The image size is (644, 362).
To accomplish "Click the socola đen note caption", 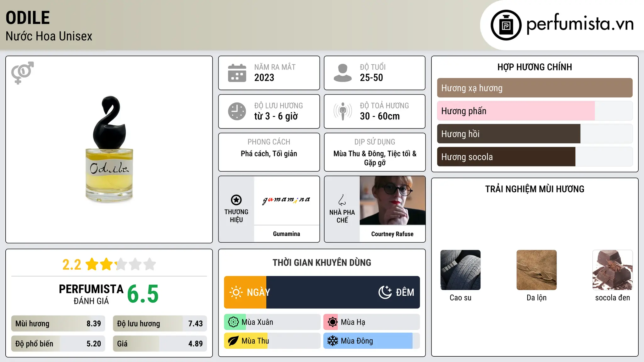I will click(x=613, y=298).
